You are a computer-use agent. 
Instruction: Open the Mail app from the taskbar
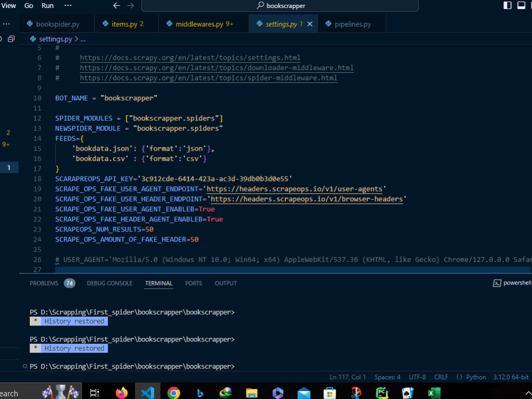tap(304, 393)
